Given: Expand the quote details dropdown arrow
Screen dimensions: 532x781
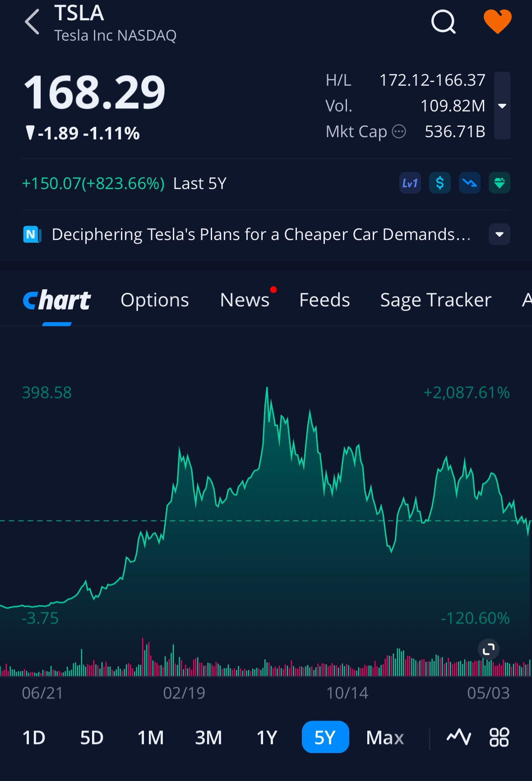Looking at the screenshot, I should (502, 106).
